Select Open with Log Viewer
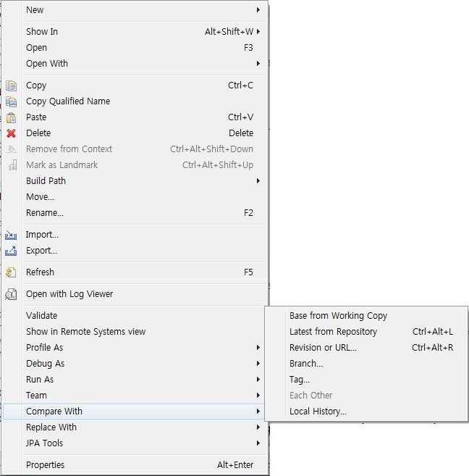This screenshot has height=476, width=469. [135, 294]
